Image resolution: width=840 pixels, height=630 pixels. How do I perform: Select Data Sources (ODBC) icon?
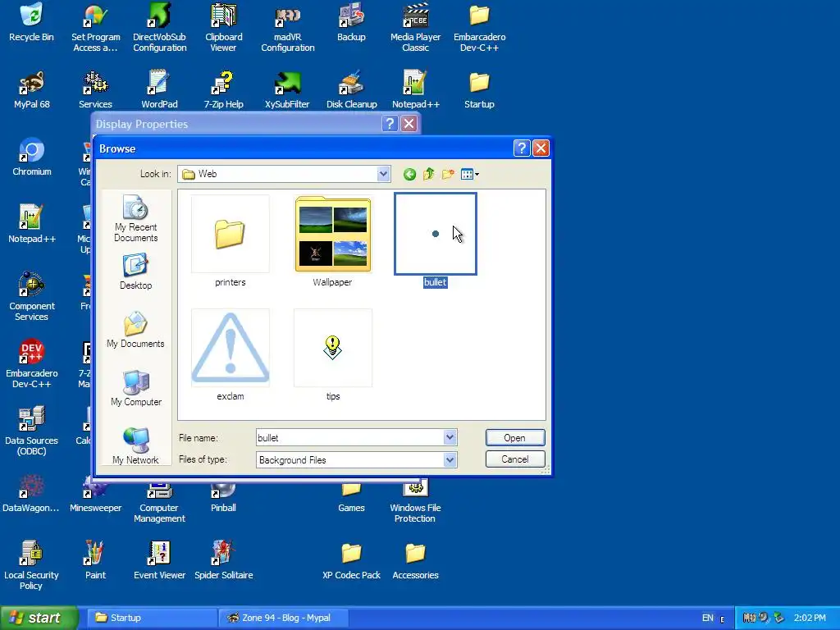(32, 431)
